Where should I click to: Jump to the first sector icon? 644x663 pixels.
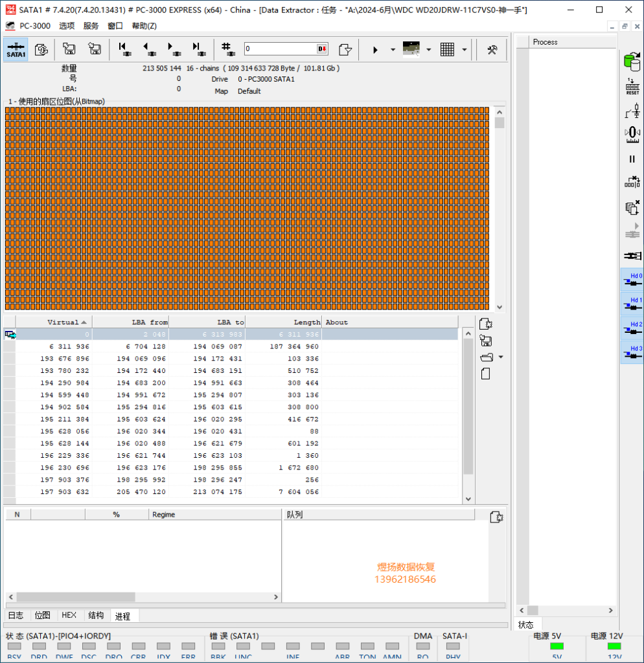coord(124,49)
